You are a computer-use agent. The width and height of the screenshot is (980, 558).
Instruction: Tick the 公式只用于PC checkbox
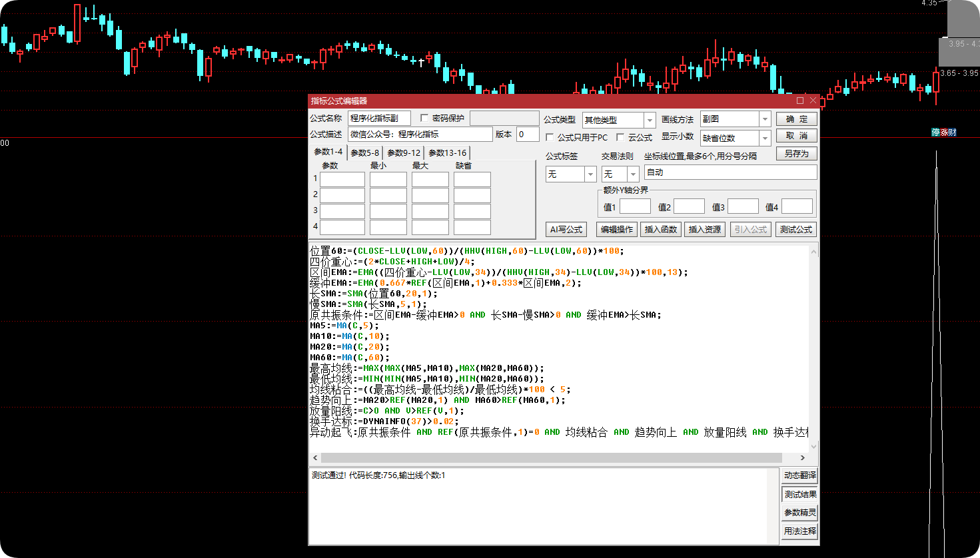click(550, 137)
